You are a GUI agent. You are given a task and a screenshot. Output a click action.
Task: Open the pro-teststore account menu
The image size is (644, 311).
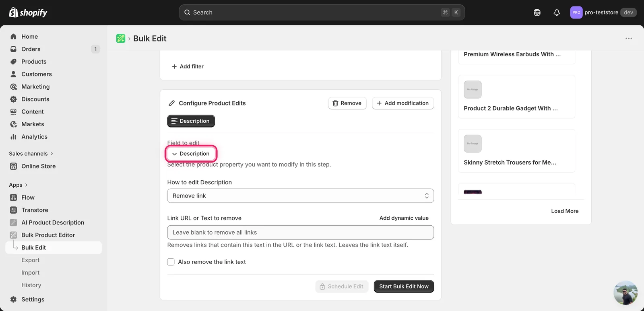pyautogui.click(x=603, y=12)
